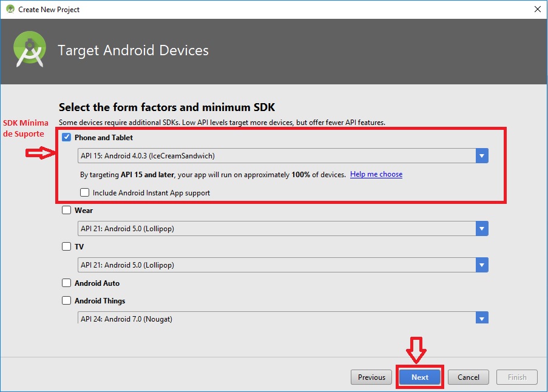Open the Help me choose link
Viewport: 548px width, 392px height.
tap(376, 174)
